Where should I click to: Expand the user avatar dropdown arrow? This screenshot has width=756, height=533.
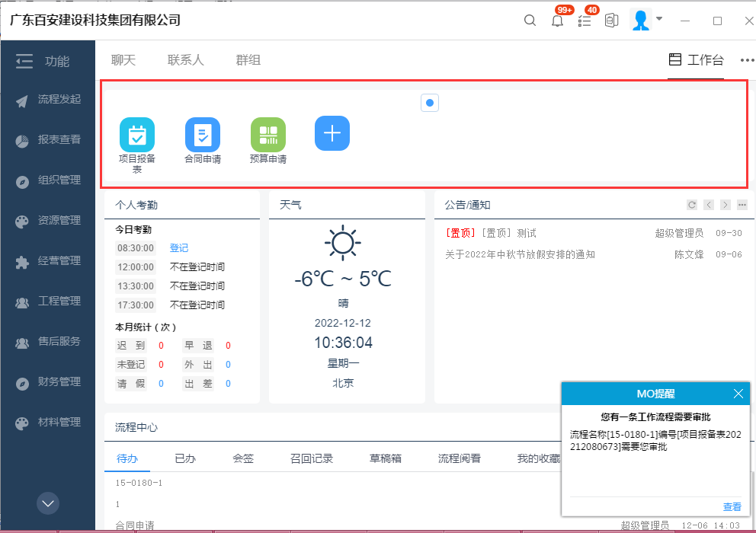pyautogui.click(x=659, y=18)
